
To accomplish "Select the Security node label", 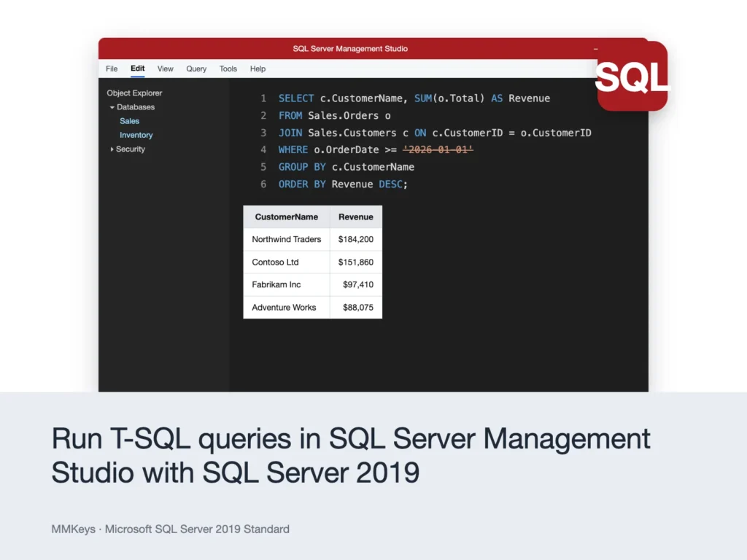I will coord(131,149).
